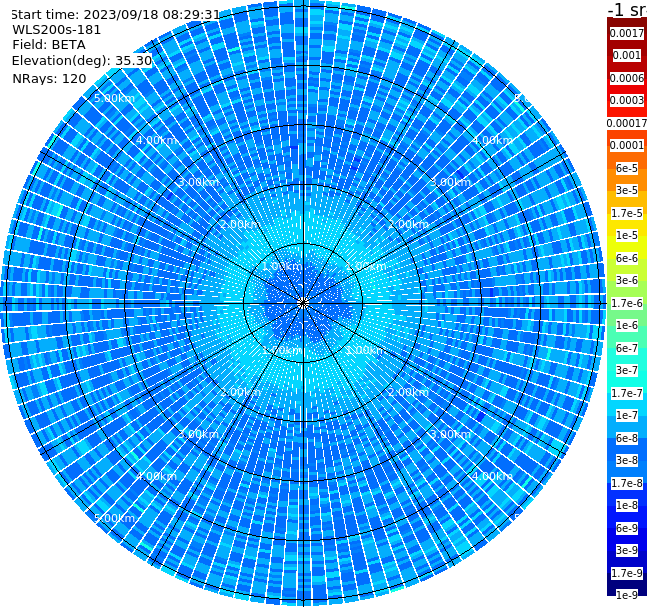
Task: Select the 0.0001 colorbar label
Action: pos(627,145)
